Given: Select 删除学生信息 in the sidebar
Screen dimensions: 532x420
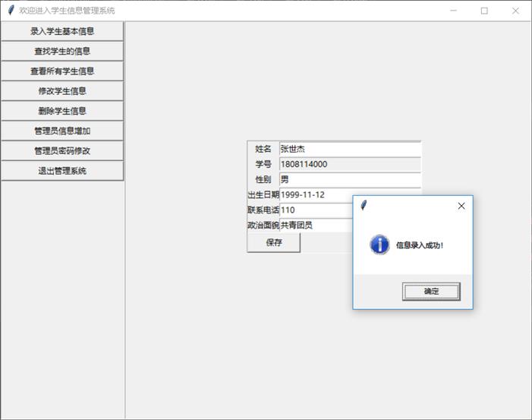Looking at the screenshot, I should [62, 111].
